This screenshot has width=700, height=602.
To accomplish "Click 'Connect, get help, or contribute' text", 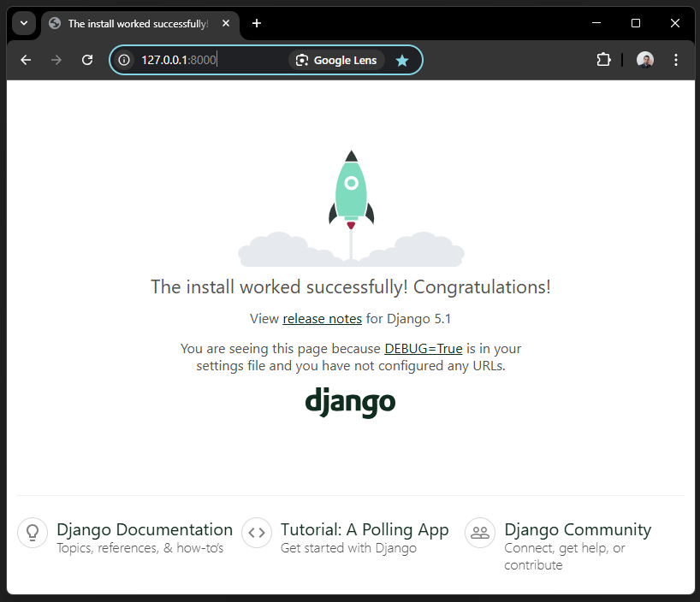I will (x=564, y=557).
